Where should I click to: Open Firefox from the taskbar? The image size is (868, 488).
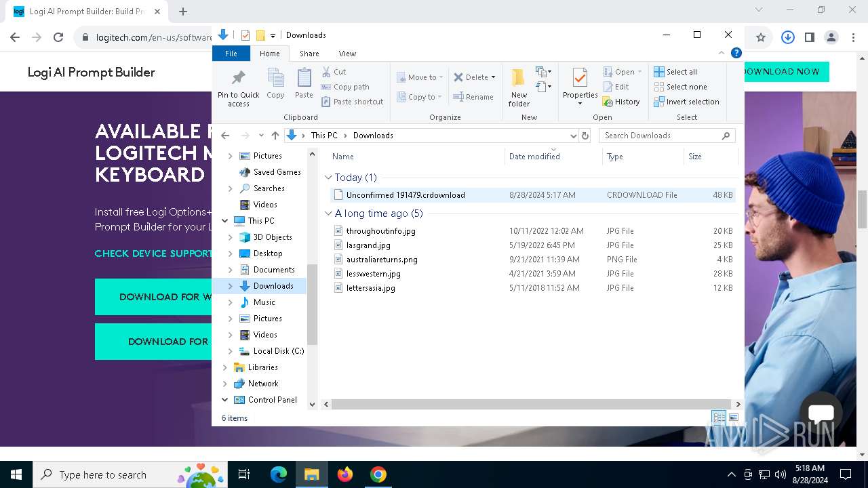345,474
